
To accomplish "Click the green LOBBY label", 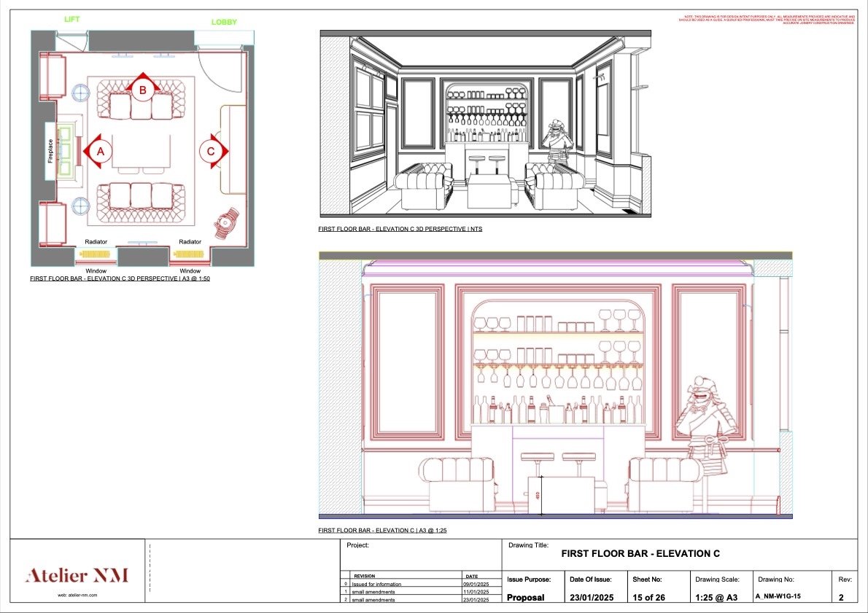I will (x=224, y=22).
